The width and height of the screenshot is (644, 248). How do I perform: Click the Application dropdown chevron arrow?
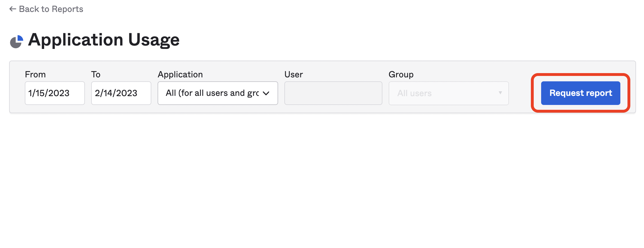tap(266, 93)
